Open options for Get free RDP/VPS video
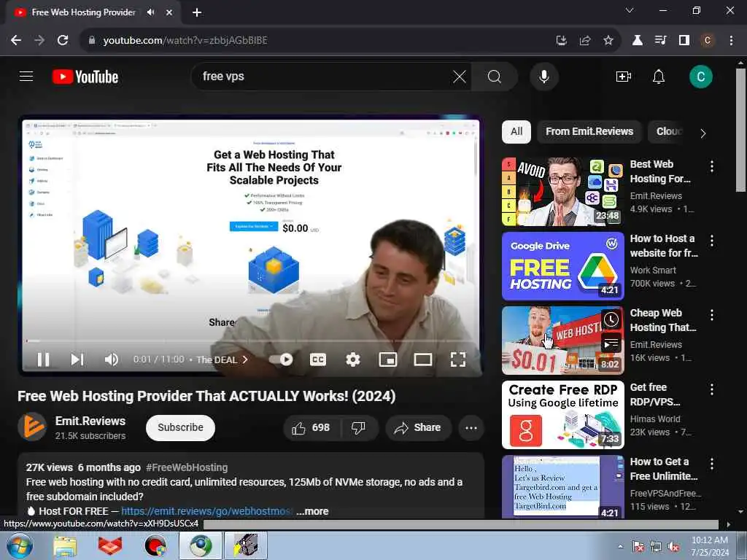This screenshot has height=560, width=747. pyautogui.click(x=712, y=389)
